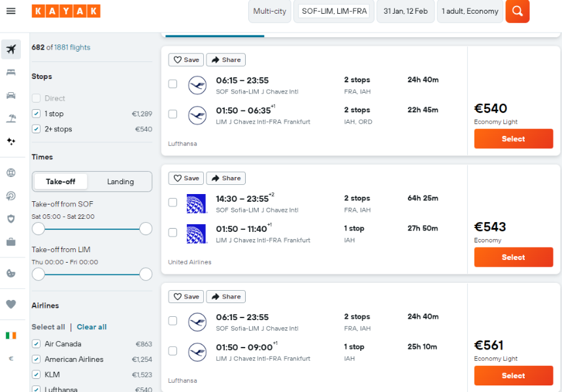
Task: Open the Multi-city trip type selector
Action: (x=269, y=11)
